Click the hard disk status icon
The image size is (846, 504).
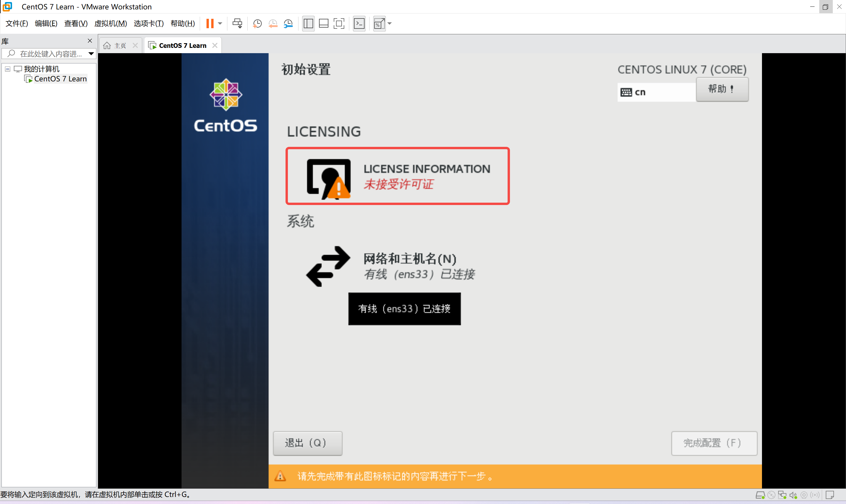[760, 495]
